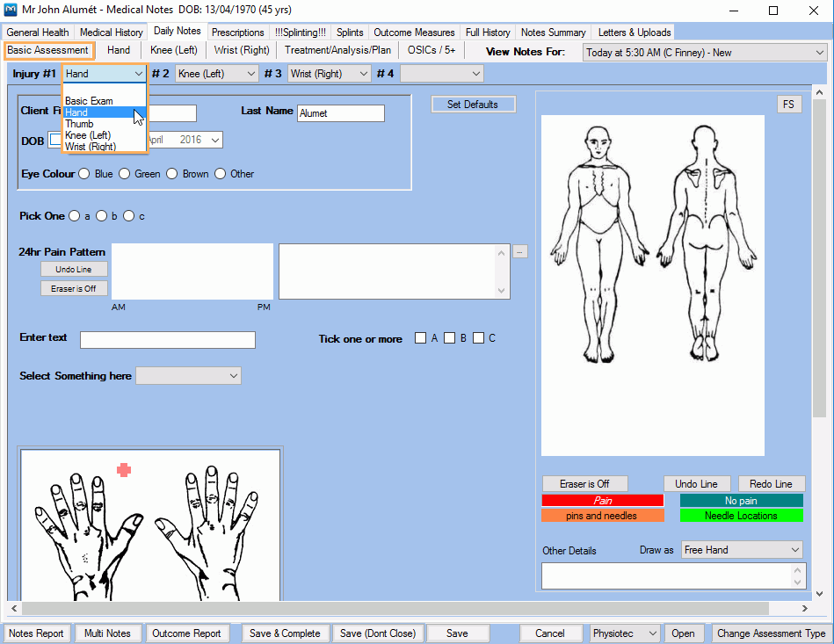The image size is (834, 644).
Task: Select Brown eye colour
Action: (171, 174)
